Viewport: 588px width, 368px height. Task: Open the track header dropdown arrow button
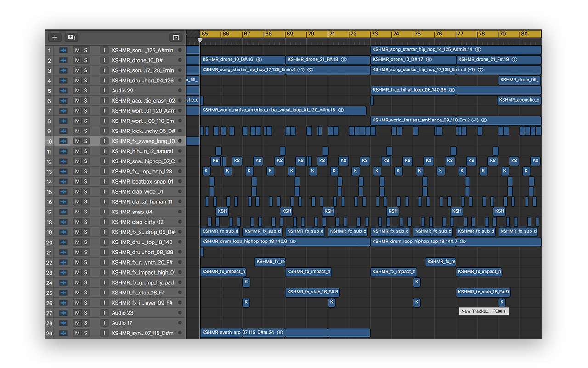pyautogui.click(x=176, y=37)
